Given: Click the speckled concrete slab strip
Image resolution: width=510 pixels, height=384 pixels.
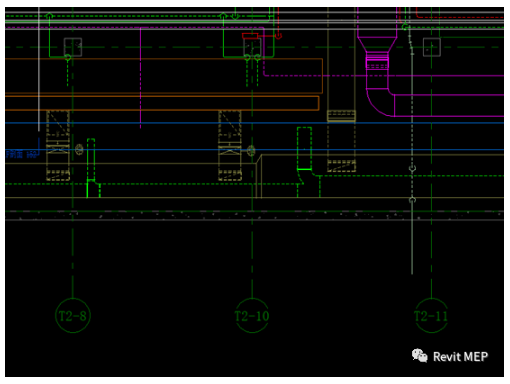Looking at the screenshot, I should 254,215.
